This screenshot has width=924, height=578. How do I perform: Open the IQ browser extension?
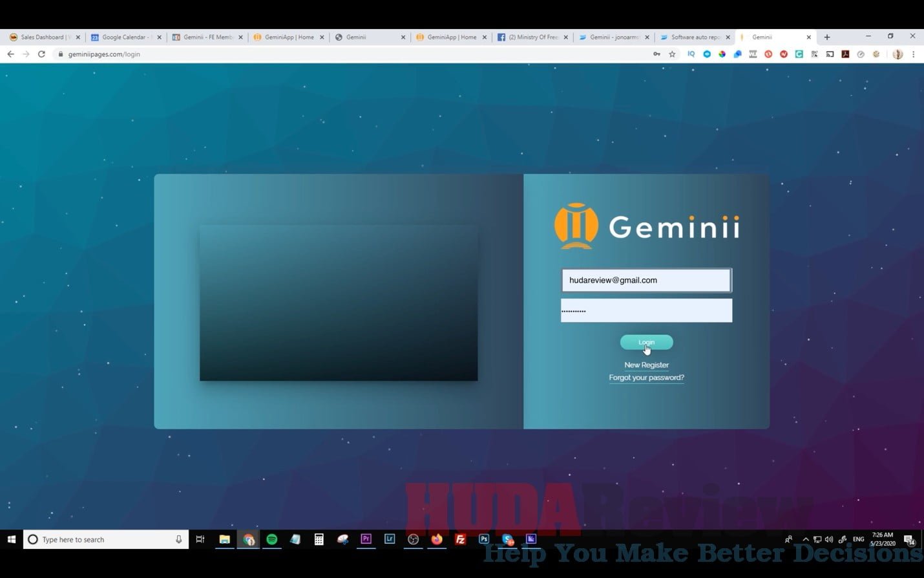click(x=691, y=54)
